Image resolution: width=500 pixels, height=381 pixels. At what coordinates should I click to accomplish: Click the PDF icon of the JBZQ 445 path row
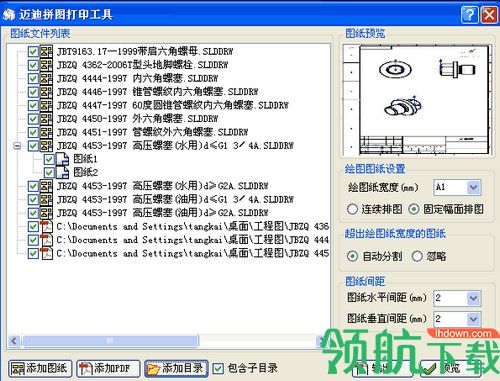point(46,253)
